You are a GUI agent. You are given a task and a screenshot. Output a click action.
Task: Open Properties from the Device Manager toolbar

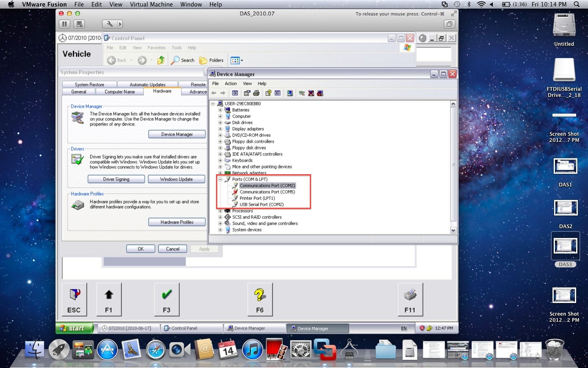pos(247,93)
